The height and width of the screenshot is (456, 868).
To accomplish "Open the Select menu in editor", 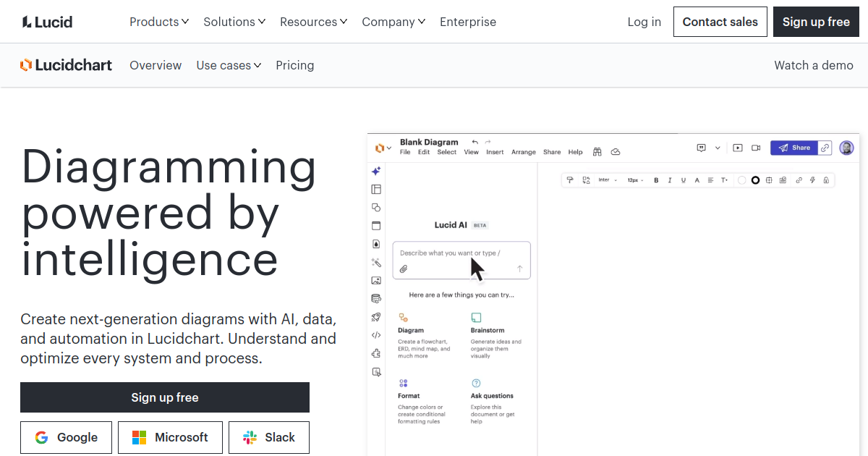I will (447, 152).
